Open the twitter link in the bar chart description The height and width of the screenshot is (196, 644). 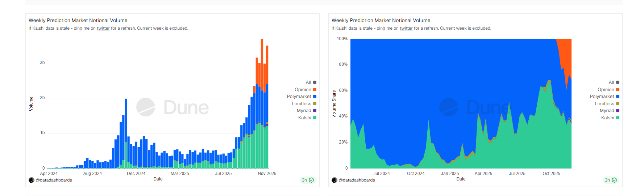click(x=103, y=28)
